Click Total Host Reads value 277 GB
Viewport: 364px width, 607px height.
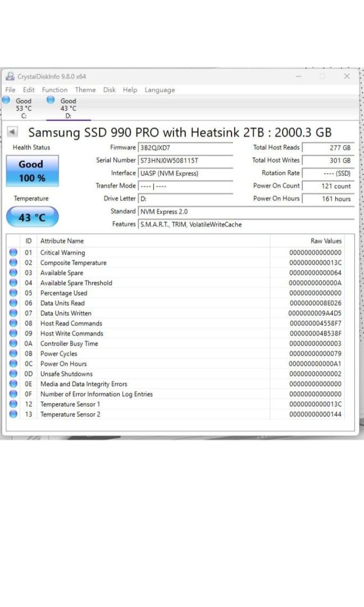click(x=328, y=148)
